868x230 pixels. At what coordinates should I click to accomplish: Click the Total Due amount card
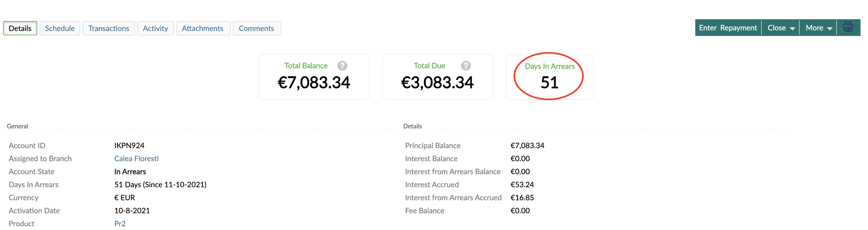pyautogui.click(x=437, y=77)
